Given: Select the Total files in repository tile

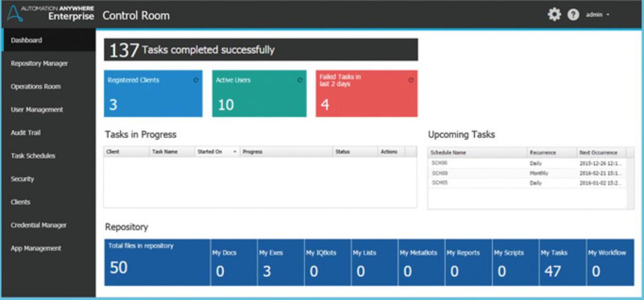Looking at the screenshot, I should pyautogui.click(x=157, y=262).
